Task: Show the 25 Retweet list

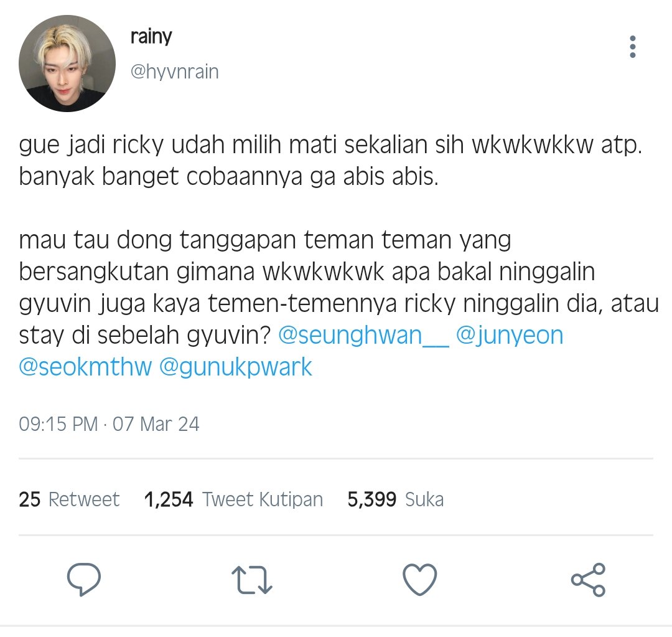Action: click(x=69, y=499)
